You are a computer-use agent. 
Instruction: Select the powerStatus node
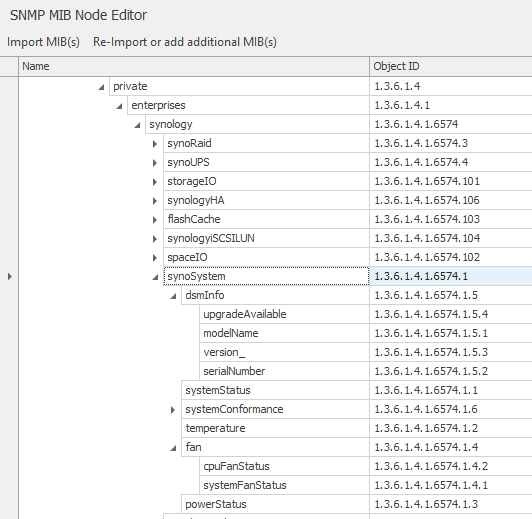tap(275, 504)
